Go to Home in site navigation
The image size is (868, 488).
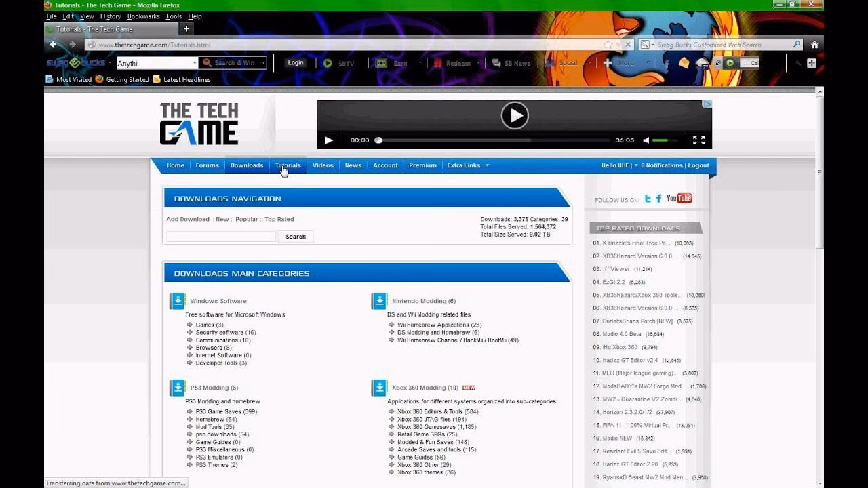click(x=176, y=165)
